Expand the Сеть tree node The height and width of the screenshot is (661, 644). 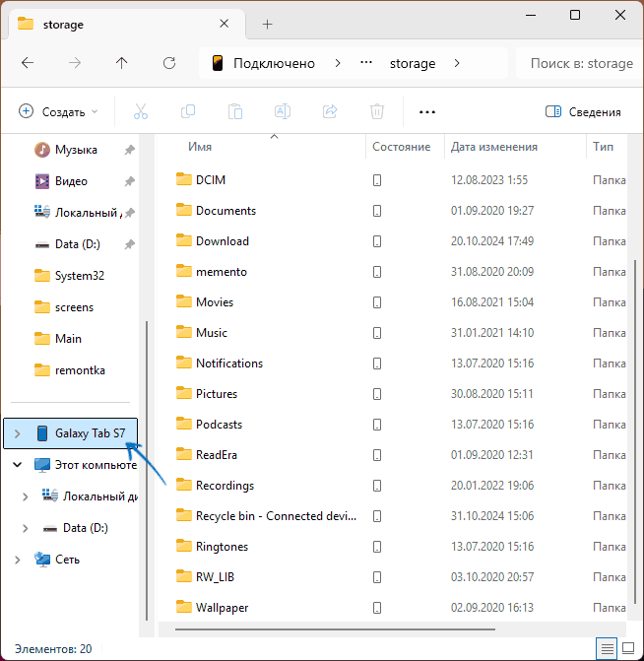coord(18,560)
